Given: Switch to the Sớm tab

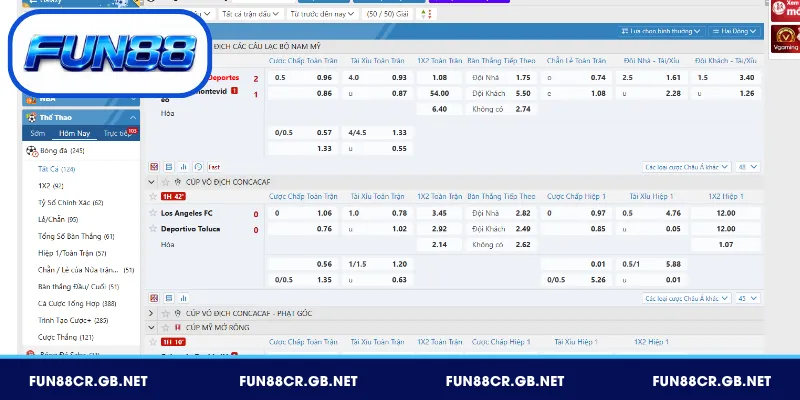Looking at the screenshot, I should pyautogui.click(x=38, y=133).
